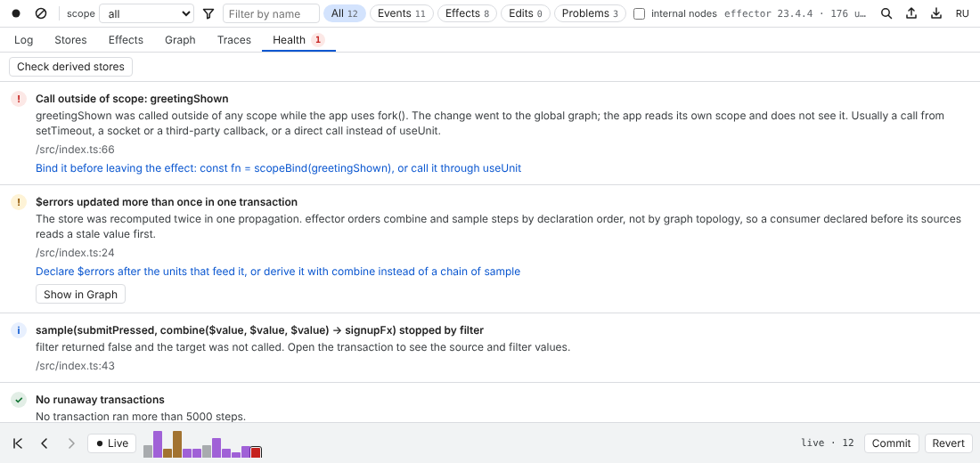Screen dimensions: 980x463
Task: Click the green check icon for runaway transactions
Action: pos(19,399)
